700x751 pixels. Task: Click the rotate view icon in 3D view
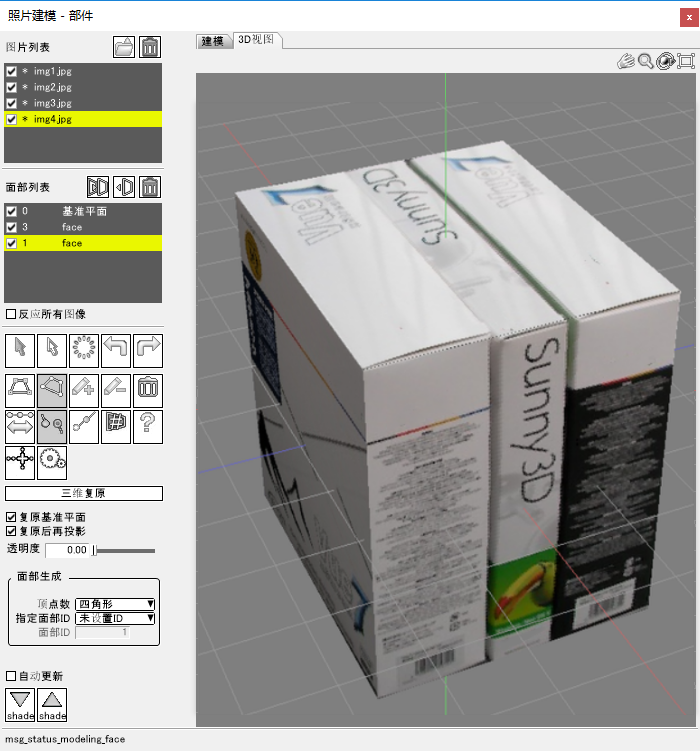[666, 61]
